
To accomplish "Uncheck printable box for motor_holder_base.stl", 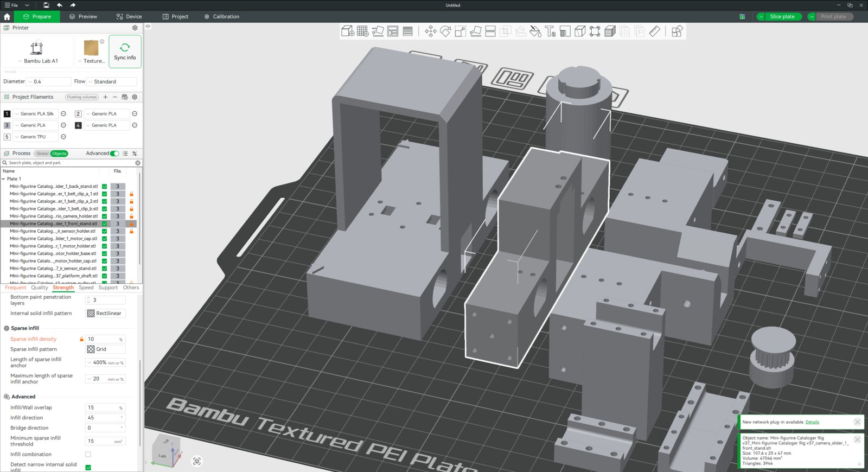I will point(105,253).
